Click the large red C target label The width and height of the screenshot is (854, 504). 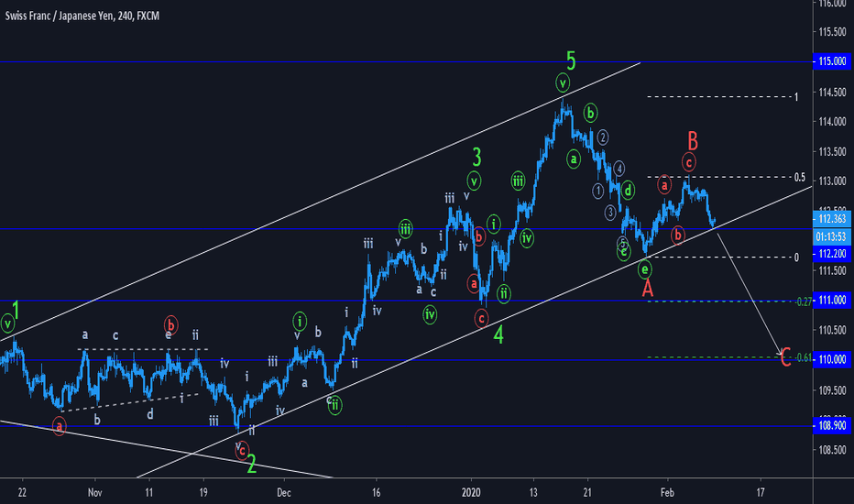[x=785, y=357]
